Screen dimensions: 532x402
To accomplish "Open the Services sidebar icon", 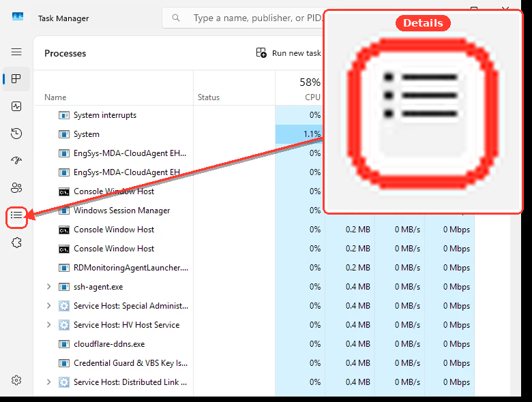I will (x=16, y=243).
